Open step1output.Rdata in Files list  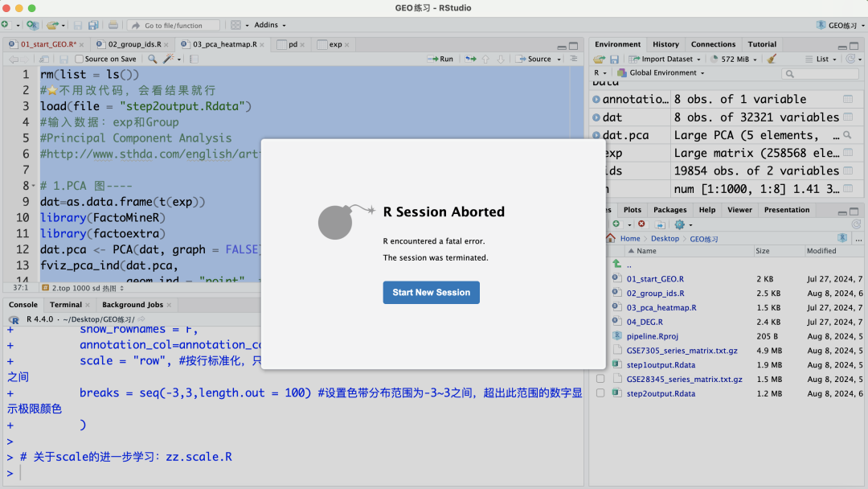pos(661,365)
